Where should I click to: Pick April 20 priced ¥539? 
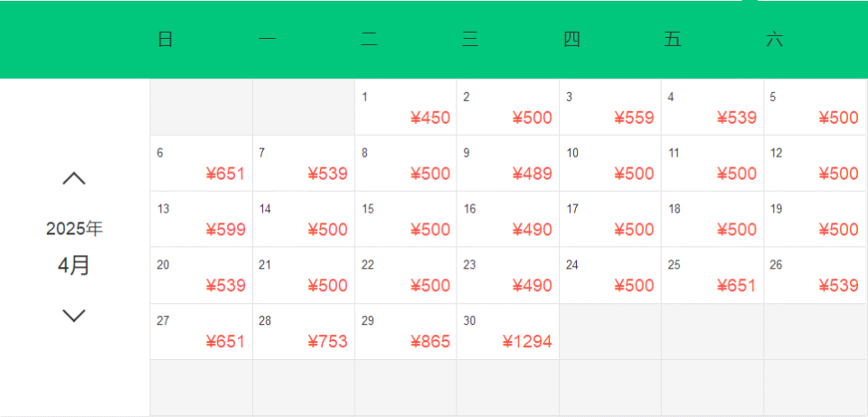(202, 276)
